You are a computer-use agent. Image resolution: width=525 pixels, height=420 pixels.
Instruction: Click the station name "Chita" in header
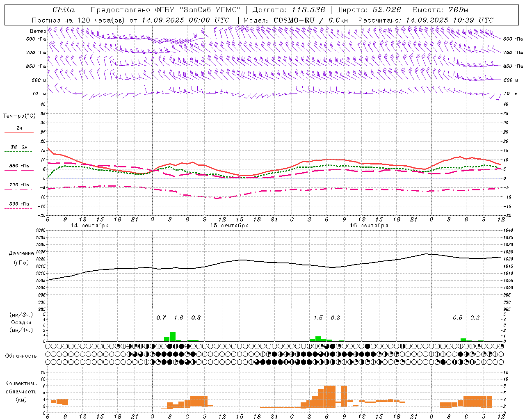[x=64, y=10]
